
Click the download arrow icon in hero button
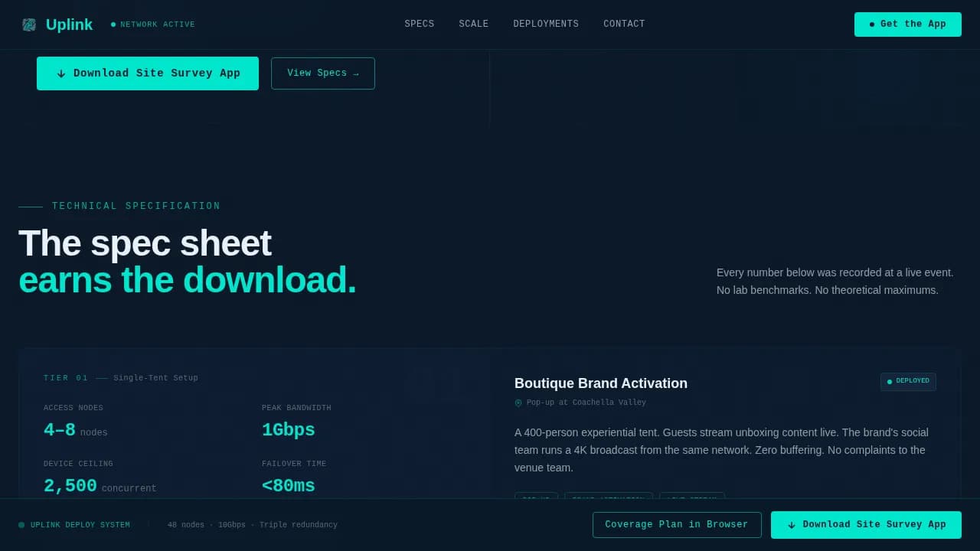coord(61,74)
